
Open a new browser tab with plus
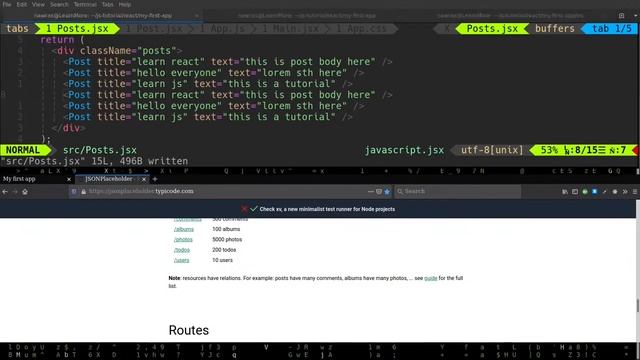tap(155, 179)
